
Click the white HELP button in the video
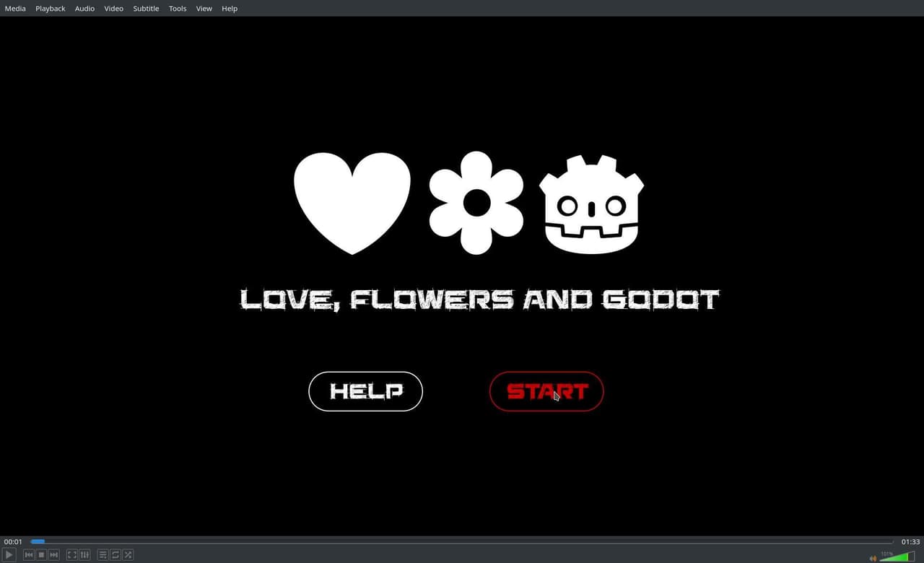(x=365, y=391)
